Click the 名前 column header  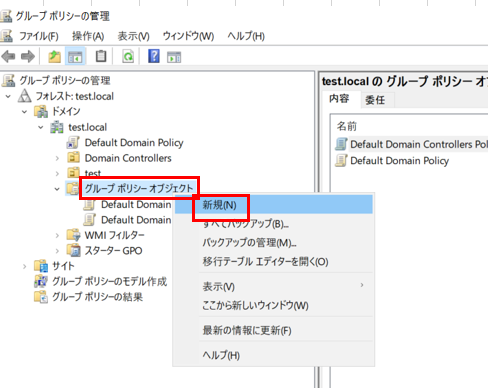(x=347, y=126)
